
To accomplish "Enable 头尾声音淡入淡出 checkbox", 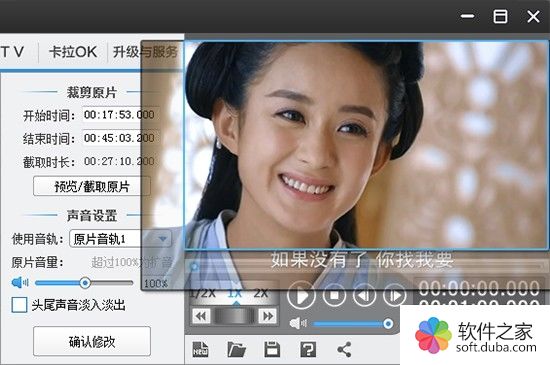I will coord(19,305).
